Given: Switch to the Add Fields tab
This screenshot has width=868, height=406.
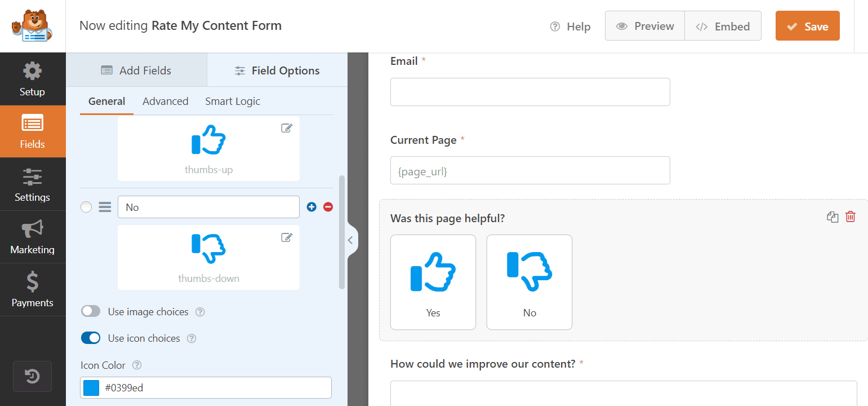Looking at the screenshot, I should (136, 70).
